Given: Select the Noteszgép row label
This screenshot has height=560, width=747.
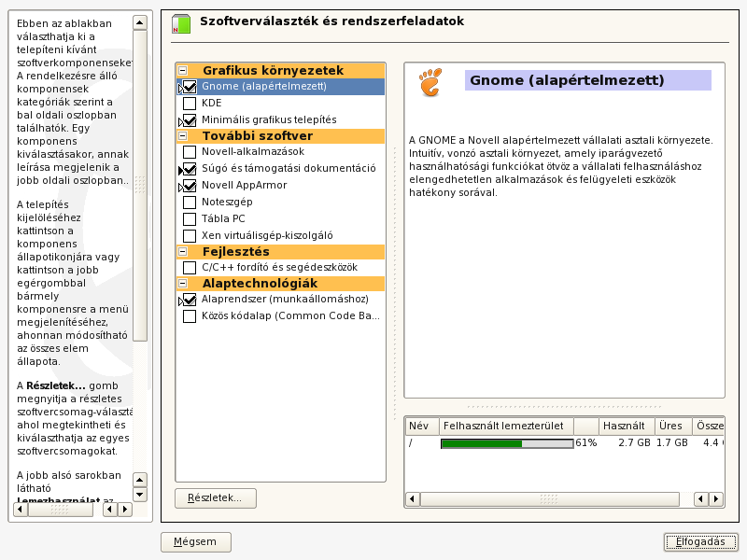Looking at the screenshot, I should pyautogui.click(x=227, y=202).
